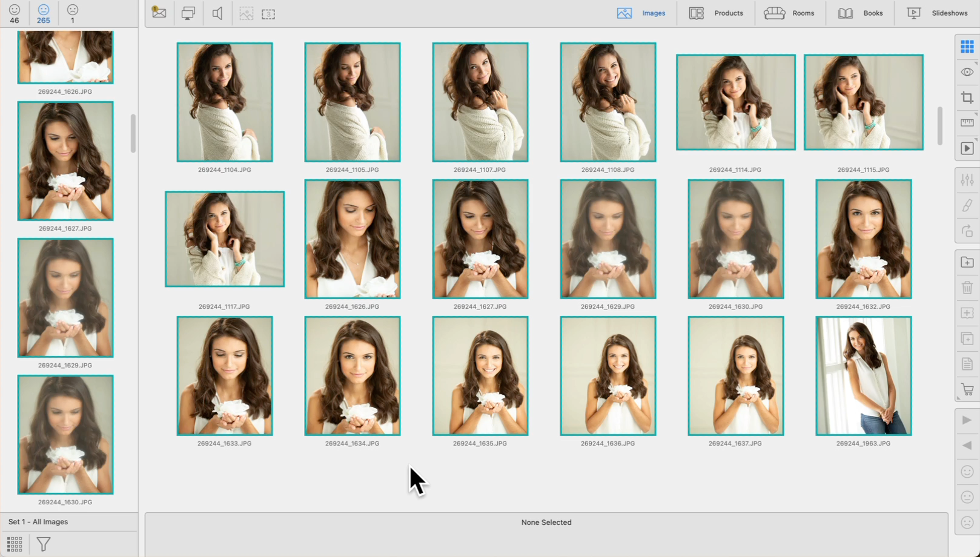
Task: Toggle the sad face filter showing 1
Action: click(73, 14)
